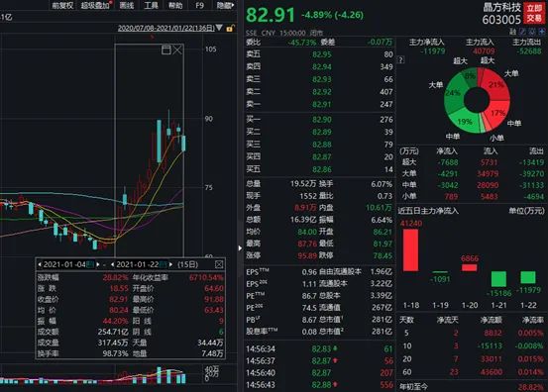The height and width of the screenshot is (392, 548).
Task: Click the 卖一 price 82.91
Action: pos(322,104)
